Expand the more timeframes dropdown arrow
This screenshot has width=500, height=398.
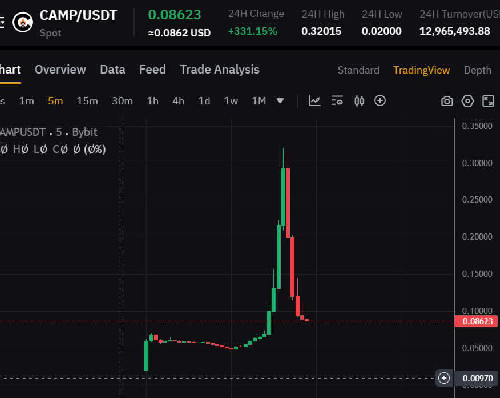click(280, 100)
